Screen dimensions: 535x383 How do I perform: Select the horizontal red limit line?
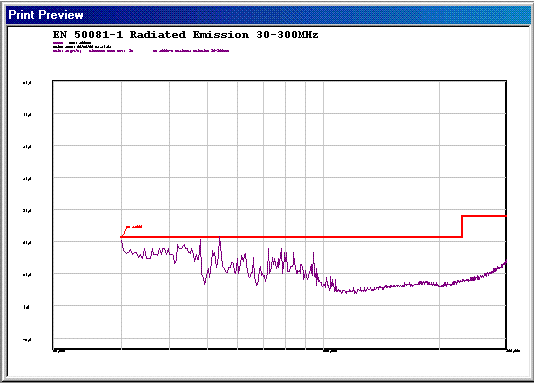click(291, 237)
